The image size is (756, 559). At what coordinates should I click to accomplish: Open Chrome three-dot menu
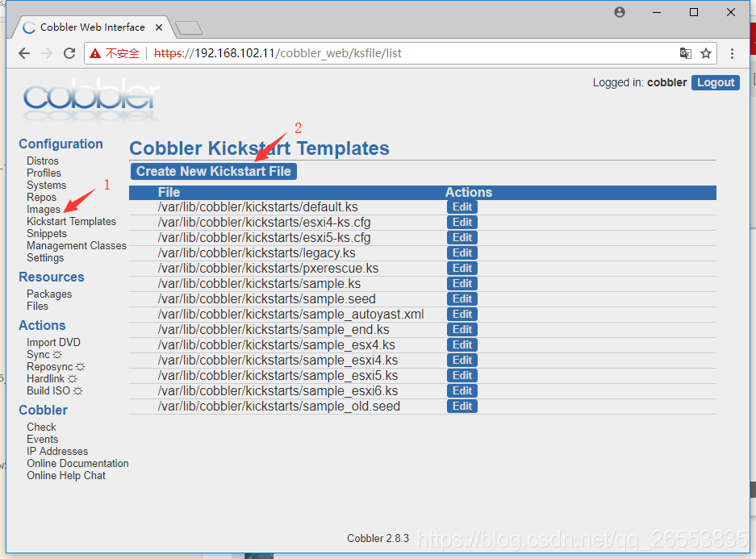click(x=732, y=53)
